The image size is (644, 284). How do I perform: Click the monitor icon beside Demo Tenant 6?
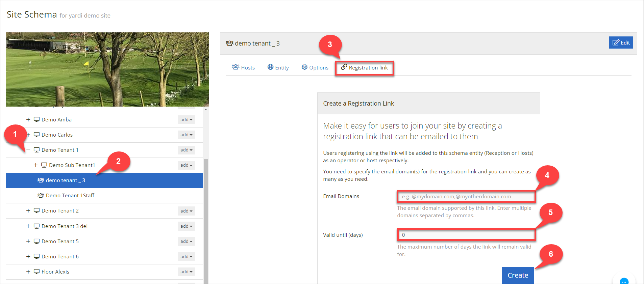click(x=37, y=256)
